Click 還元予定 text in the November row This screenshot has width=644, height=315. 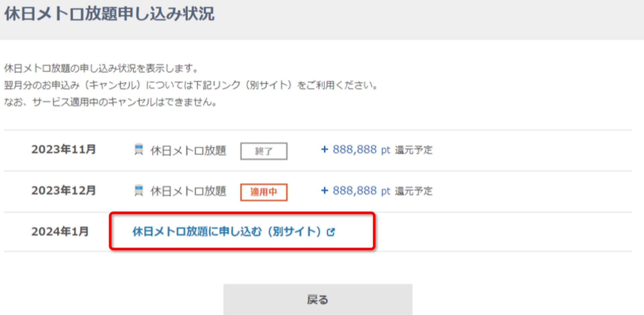(x=414, y=150)
